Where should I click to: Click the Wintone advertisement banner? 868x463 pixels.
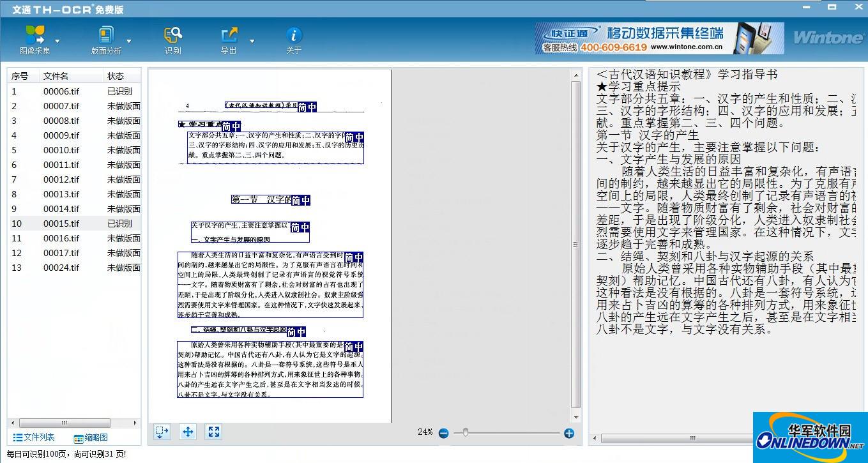[659, 38]
